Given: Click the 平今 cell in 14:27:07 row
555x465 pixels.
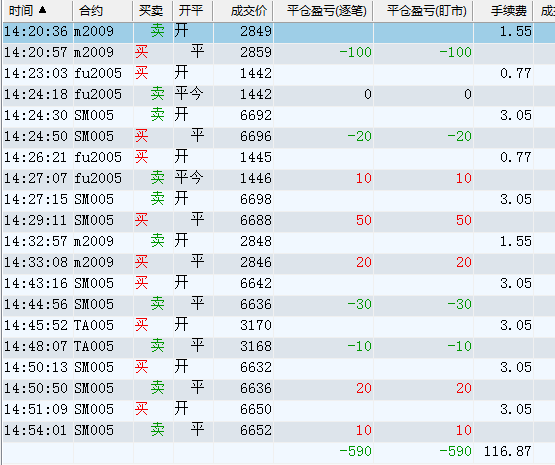Looking at the screenshot, I should (189, 178).
